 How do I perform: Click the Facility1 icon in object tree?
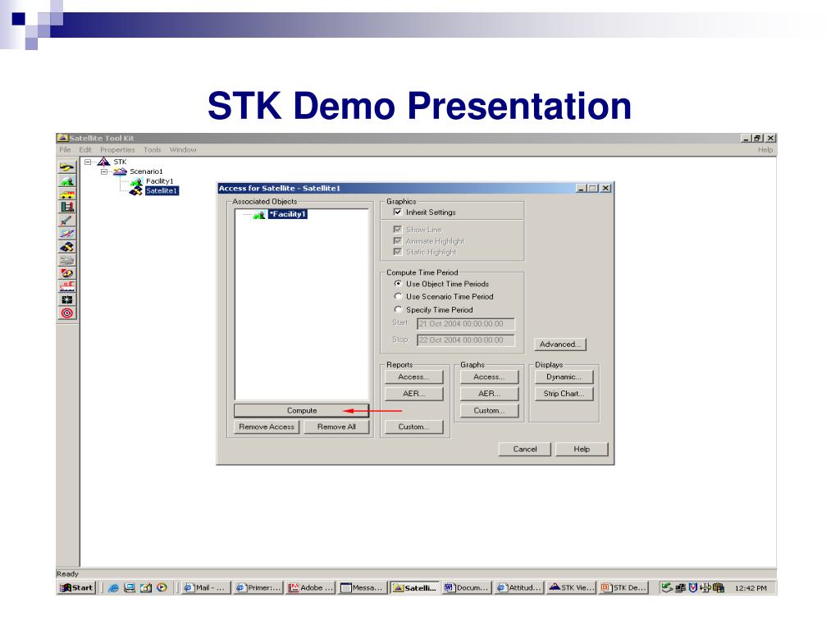tap(137, 181)
